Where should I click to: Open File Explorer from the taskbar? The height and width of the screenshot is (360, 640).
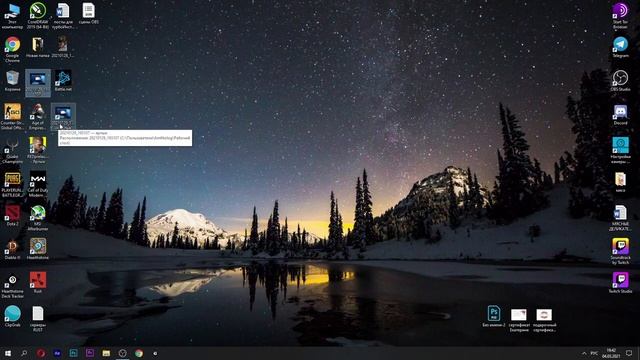106,353
